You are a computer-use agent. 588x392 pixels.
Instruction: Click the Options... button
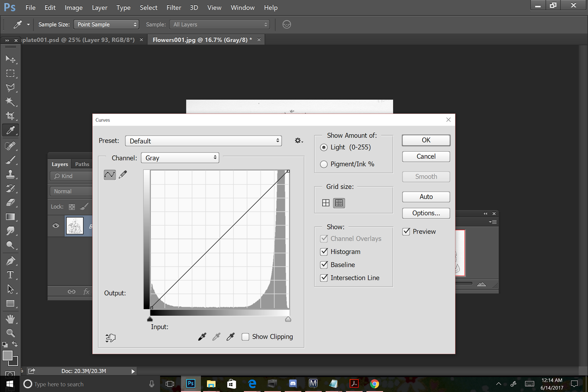tap(426, 213)
